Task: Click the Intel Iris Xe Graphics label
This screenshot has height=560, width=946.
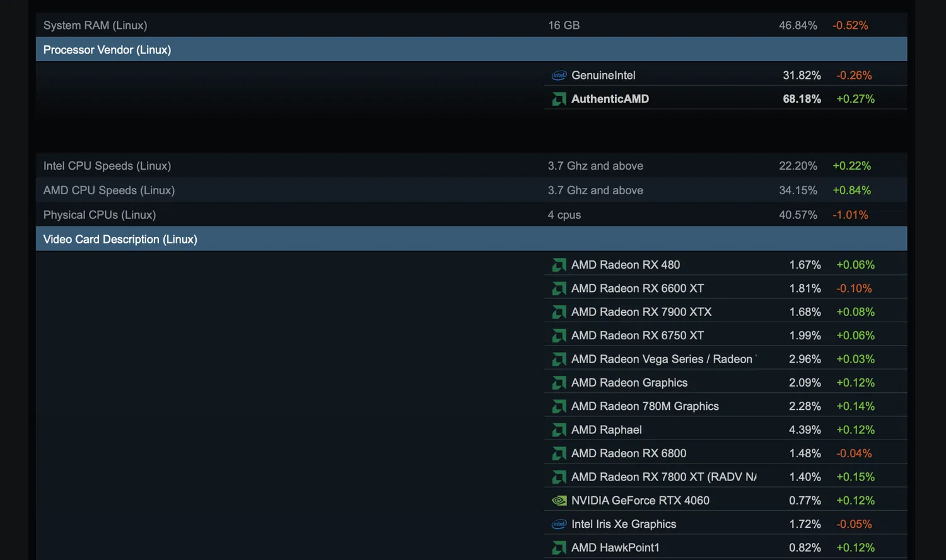Action: pos(624,524)
